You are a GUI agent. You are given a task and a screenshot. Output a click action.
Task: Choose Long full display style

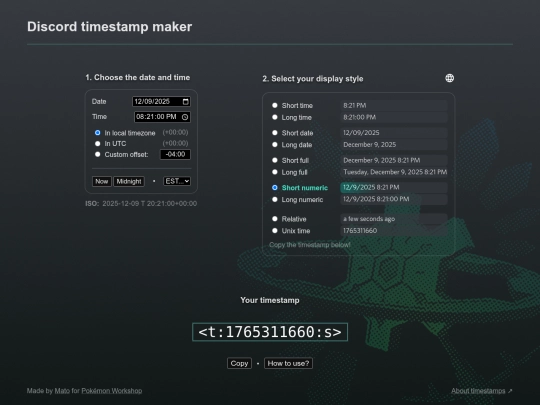coord(274,172)
